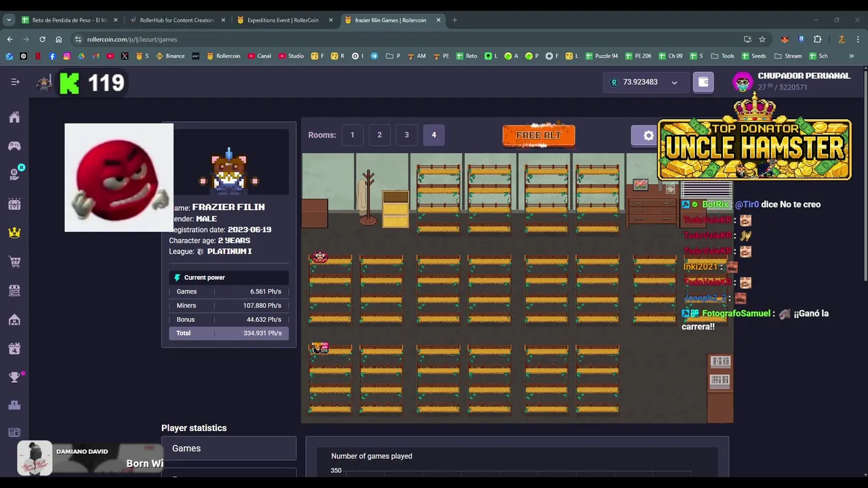Open the Chrome profile avatar icon
Screen dimensions: 868x488
click(842, 39)
